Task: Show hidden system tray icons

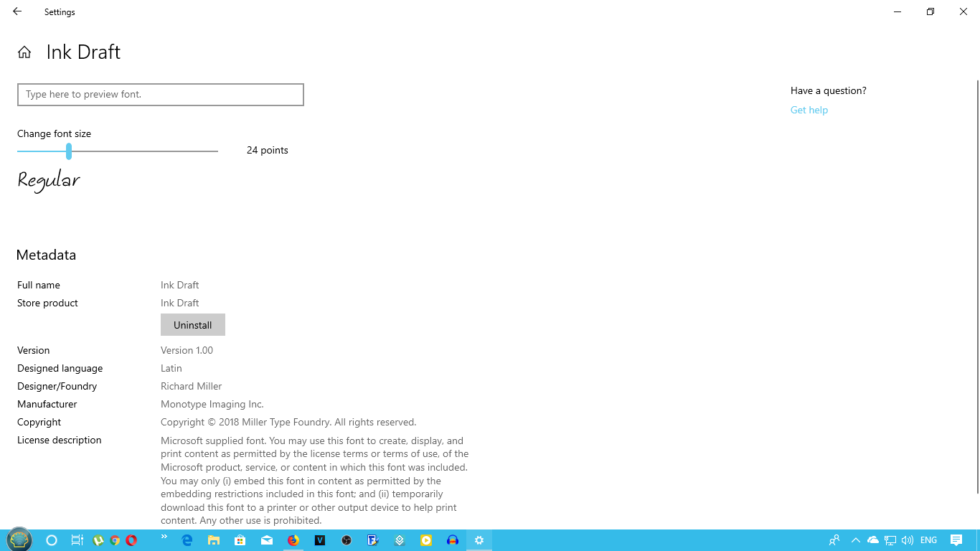Action: [x=855, y=540]
